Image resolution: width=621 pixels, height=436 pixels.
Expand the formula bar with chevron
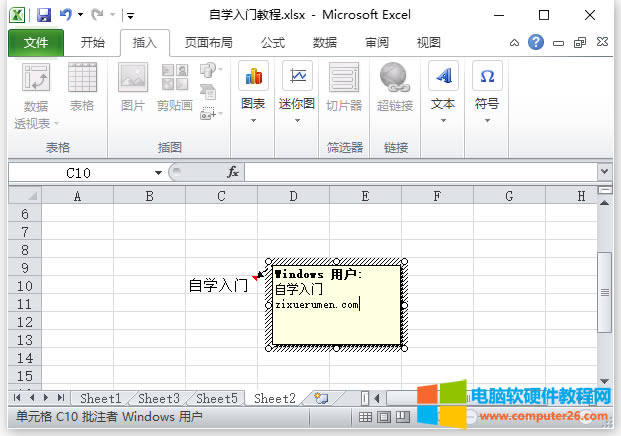click(604, 171)
